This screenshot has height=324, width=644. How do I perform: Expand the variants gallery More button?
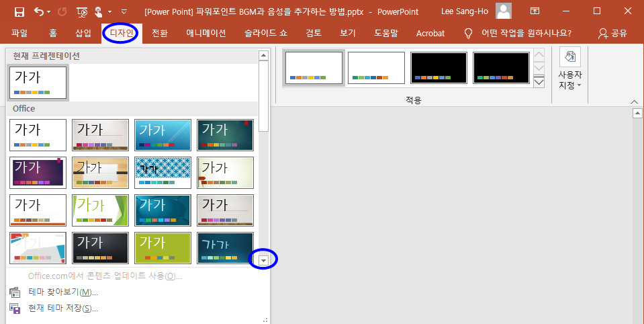point(539,81)
